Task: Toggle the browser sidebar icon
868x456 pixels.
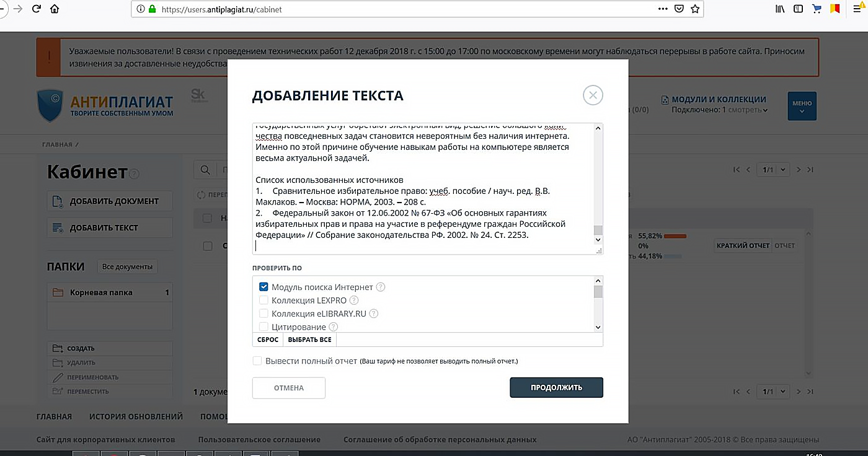Action: pyautogui.click(x=799, y=9)
